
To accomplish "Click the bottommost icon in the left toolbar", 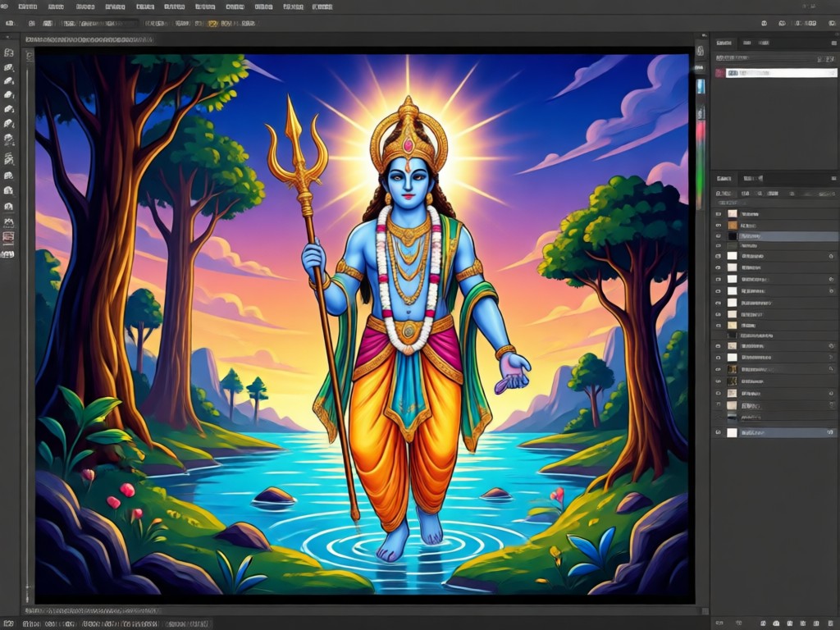I will click(7, 254).
